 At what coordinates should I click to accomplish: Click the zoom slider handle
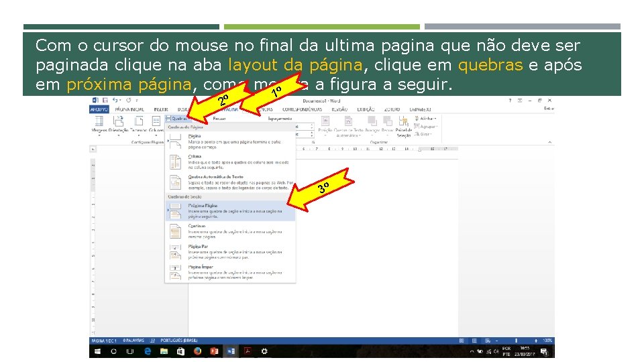coord(517,341)
